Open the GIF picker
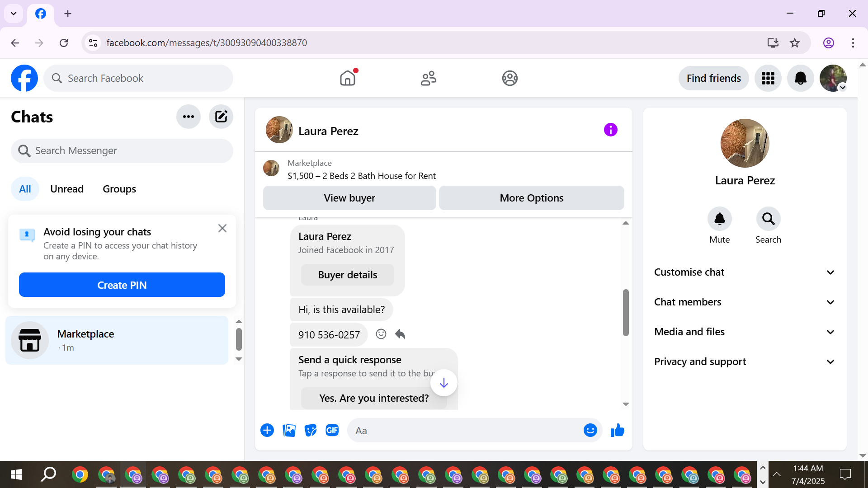Viewport: 868px width, 488px height. pos(332,431)
